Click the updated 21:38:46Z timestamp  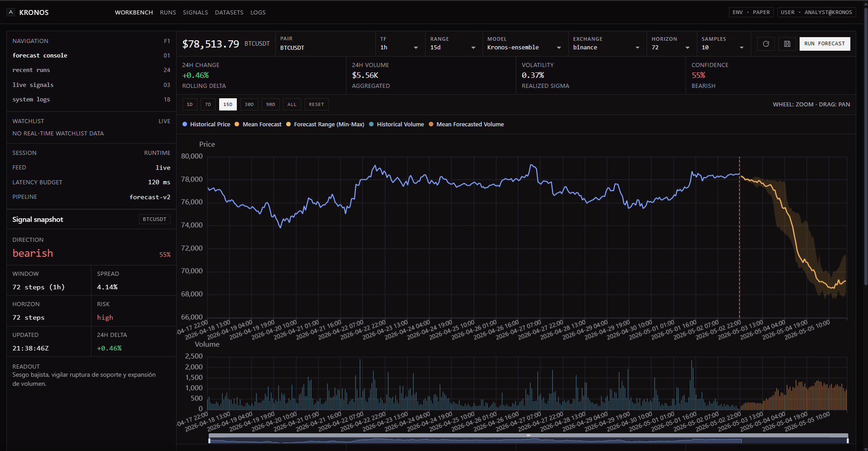(30, 348)
